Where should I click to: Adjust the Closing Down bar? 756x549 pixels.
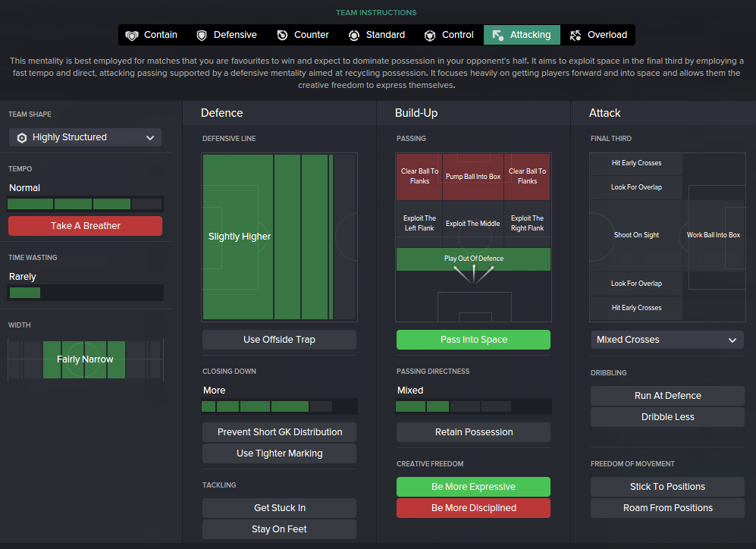[279, 406]
